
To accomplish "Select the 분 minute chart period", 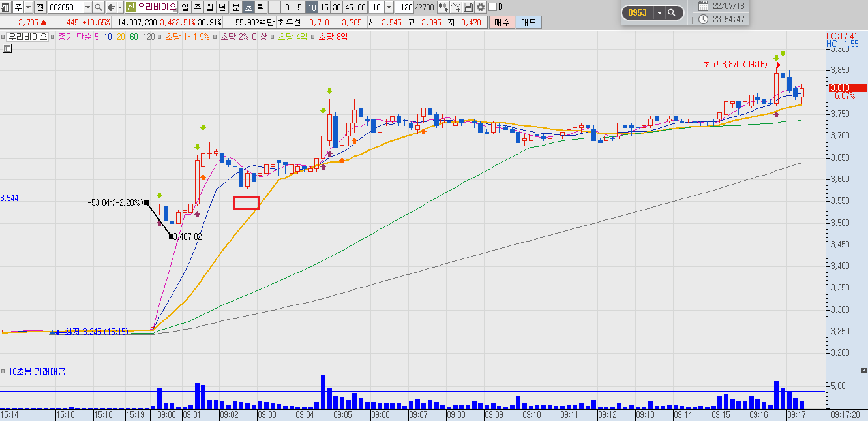I will [x=235, y=7].
